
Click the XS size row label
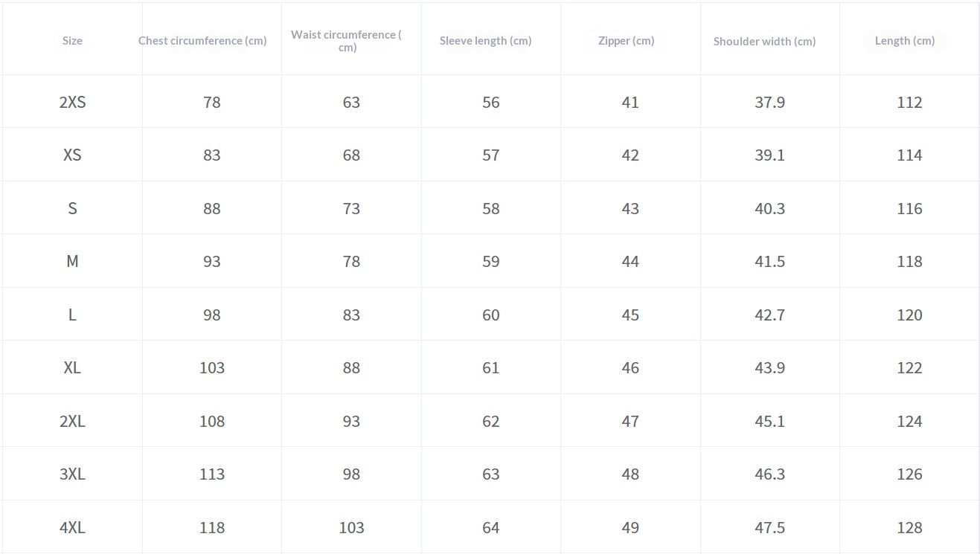coord(72,155)
